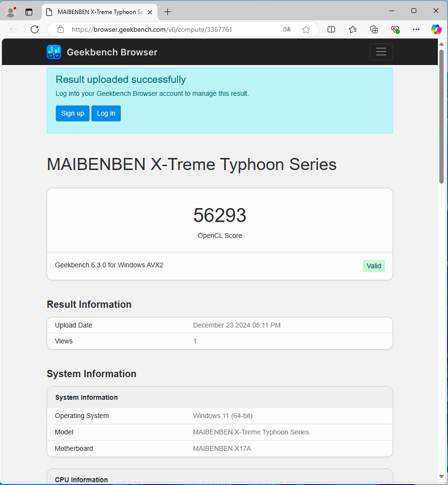Open the translate page icon
Image resolution: width=448 pixels, height=485 pixels.
(x=287, y=29)
